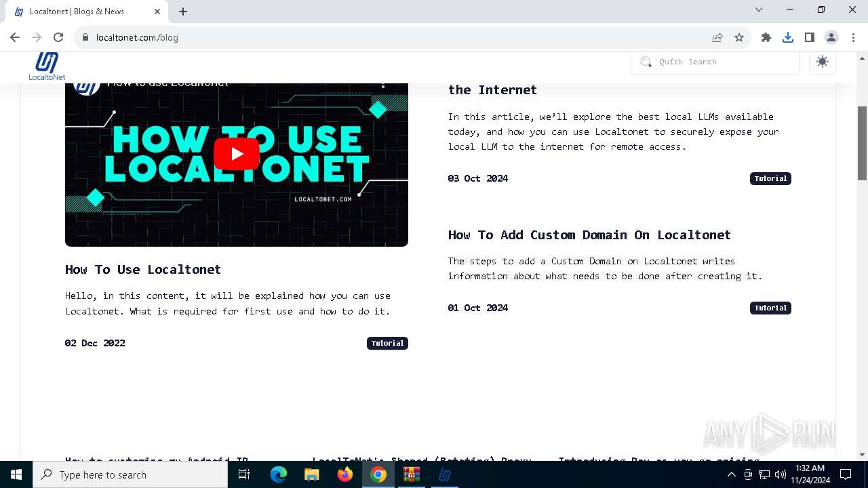Viewport: 868px width, 488px height.
Task: Open File Explorer from taskbar
Action: pyautogui.click(x=312, y=474)
